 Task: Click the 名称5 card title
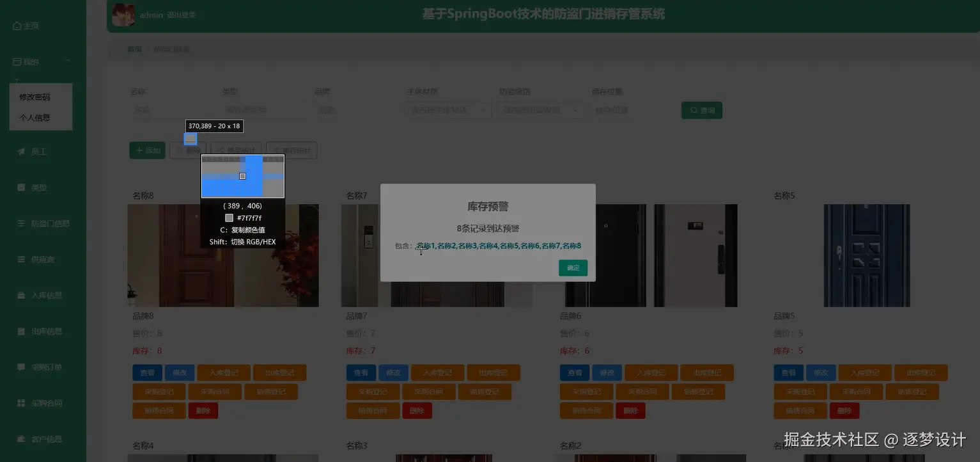(784, 196)
